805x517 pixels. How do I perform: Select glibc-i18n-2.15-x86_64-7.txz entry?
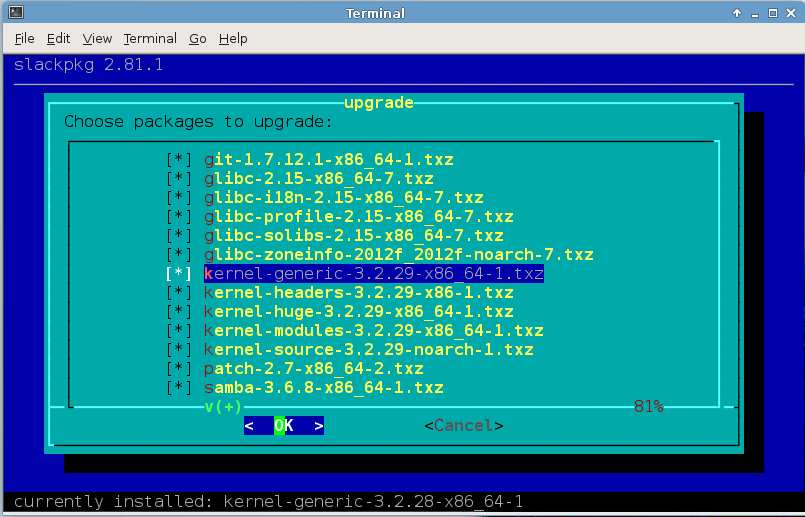point(343,197)
